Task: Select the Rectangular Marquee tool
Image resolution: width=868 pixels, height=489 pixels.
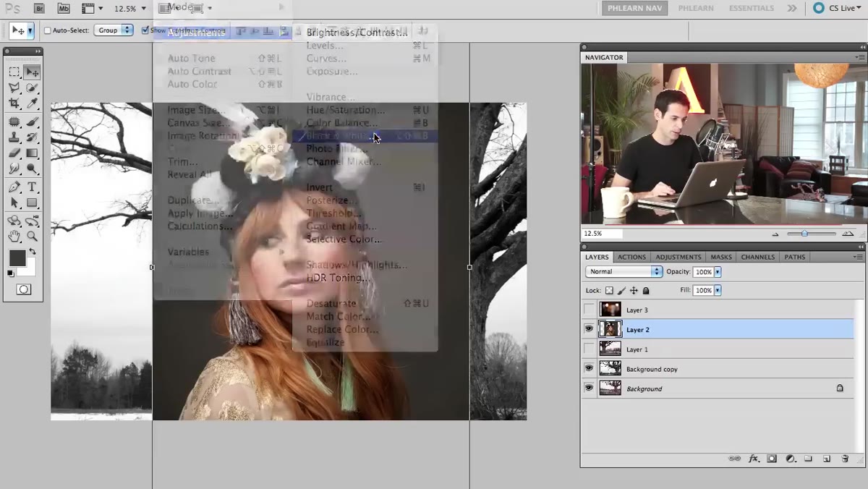Action: [14, 72]
